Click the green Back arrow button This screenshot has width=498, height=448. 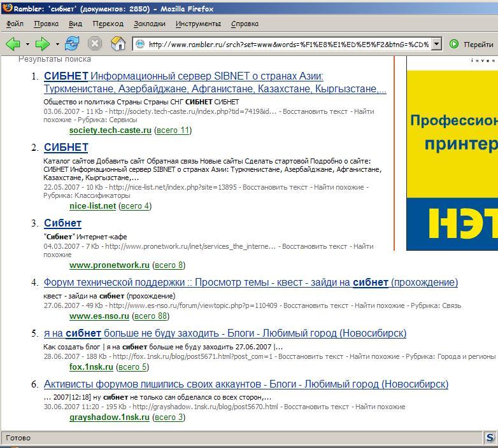[x=13, y=44]
